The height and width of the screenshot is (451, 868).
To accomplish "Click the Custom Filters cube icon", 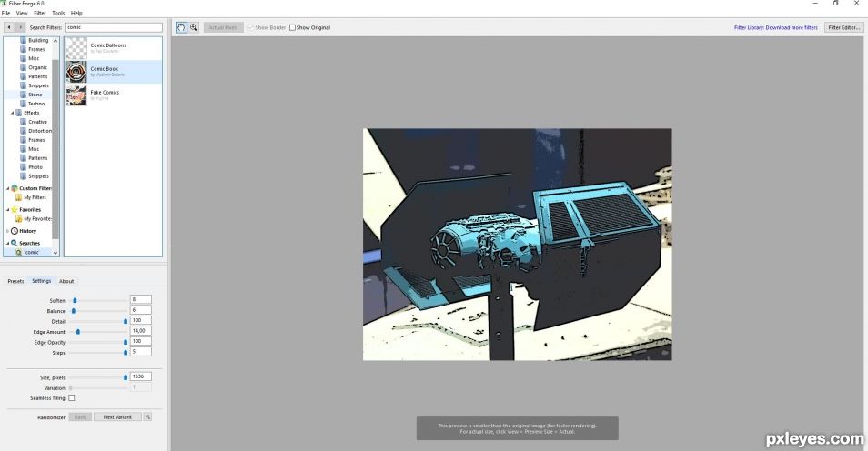I will point(15,188).
